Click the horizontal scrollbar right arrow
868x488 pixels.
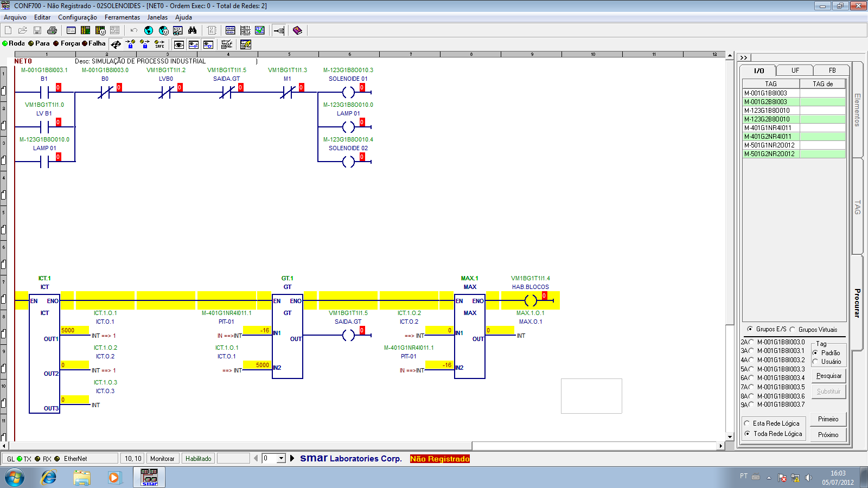click(721, 446)
